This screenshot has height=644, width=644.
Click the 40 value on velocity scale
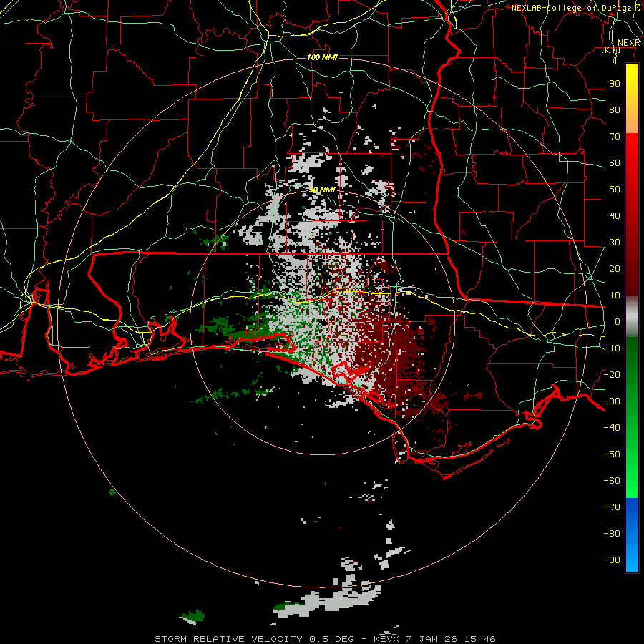tap(615, 216)
